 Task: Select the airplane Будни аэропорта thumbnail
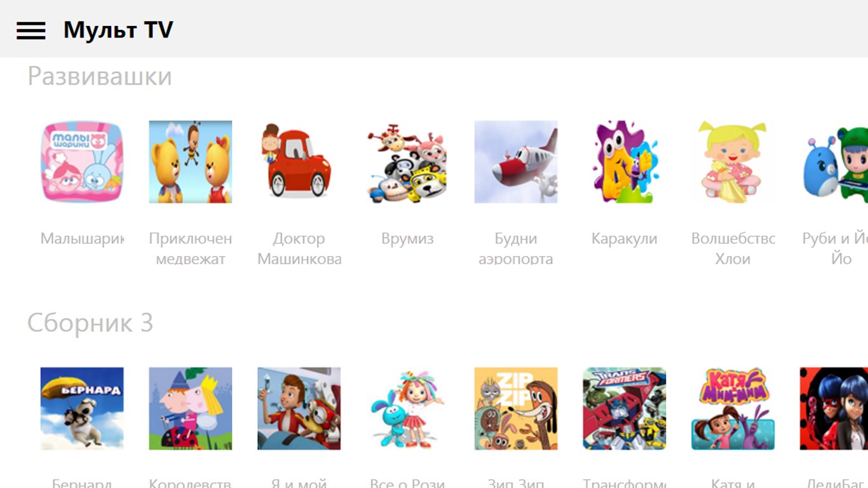516,162
